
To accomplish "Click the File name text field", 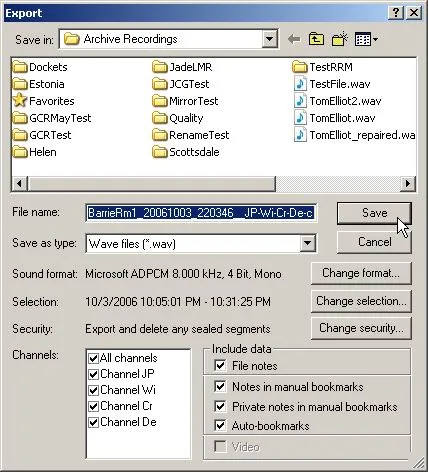I will [201, 213].
